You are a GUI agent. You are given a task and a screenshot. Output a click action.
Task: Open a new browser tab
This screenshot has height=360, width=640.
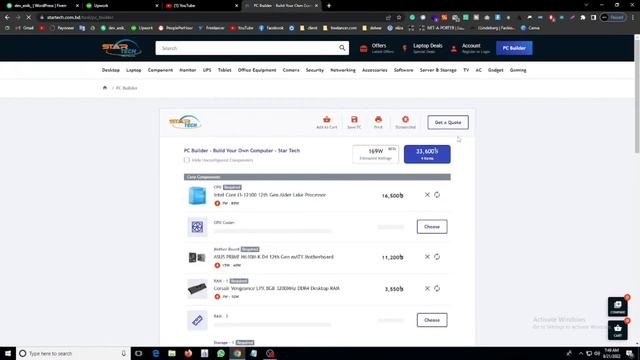coord(329,6)
